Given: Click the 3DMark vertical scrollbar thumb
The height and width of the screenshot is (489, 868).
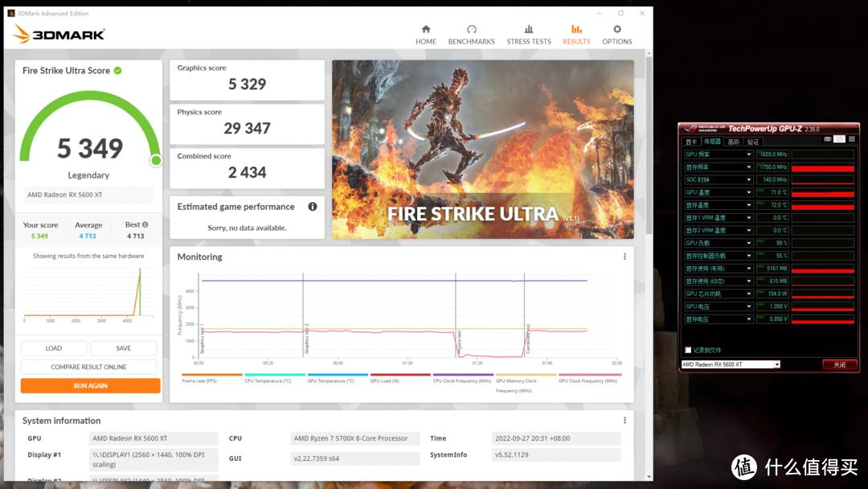Looking at the screenshot, I should (649, 145).
